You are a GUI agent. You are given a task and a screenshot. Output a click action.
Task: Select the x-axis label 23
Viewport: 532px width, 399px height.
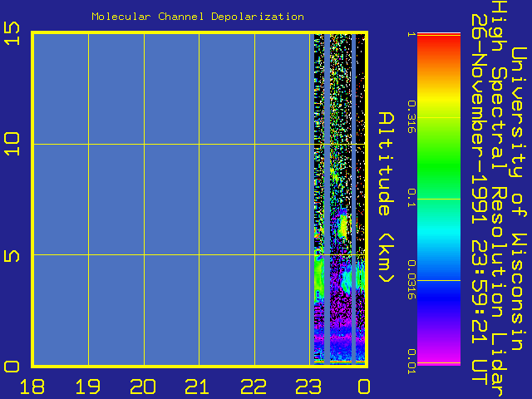point(308,387)
